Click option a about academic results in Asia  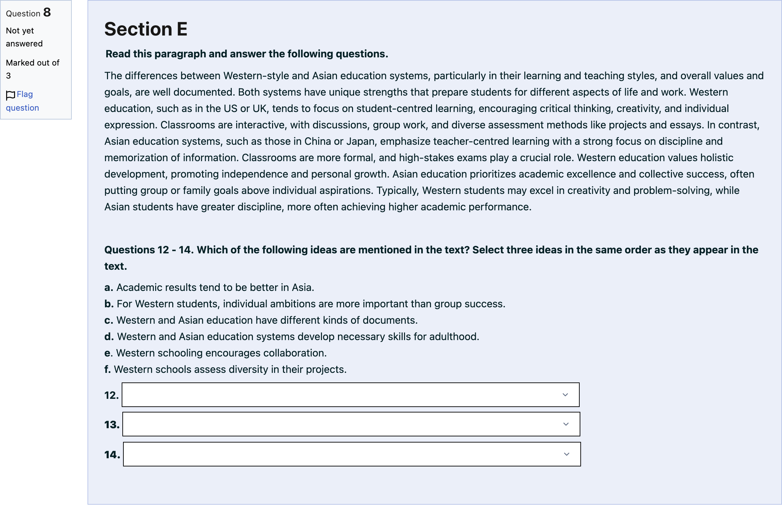point(209,288)
